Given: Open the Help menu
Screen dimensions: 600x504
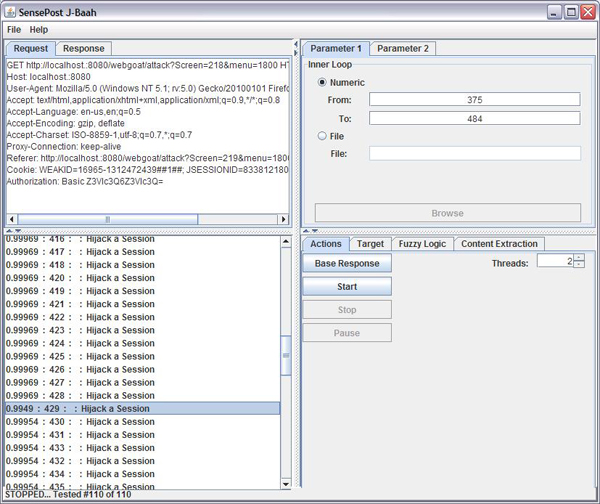Looking at the screenshot, I should pyautogui.click(x=39, y=30).
